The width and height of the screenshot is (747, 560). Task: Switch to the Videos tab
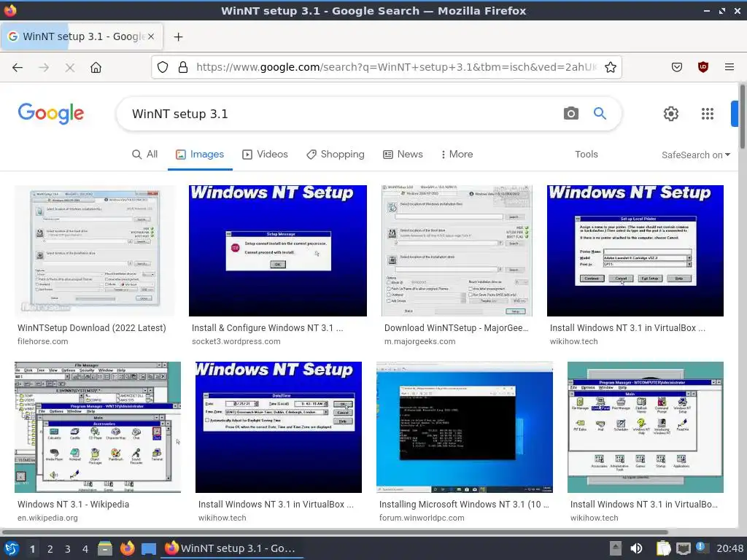265,155
